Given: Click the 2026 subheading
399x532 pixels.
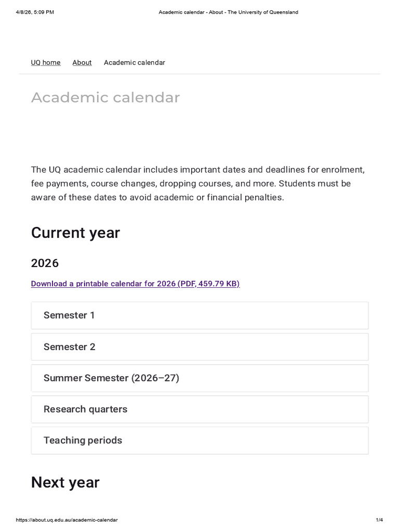Looking at the screenshot, I should coord(45,263).
